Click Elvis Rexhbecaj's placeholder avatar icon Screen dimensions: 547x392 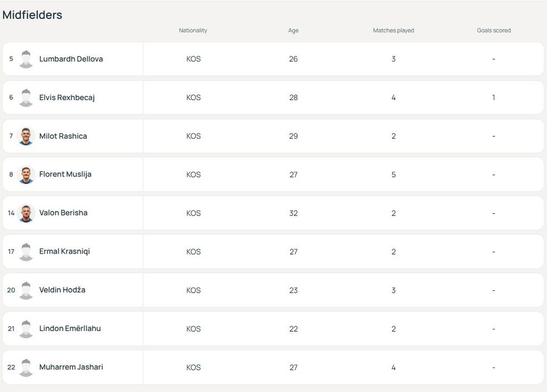[x=26, y=98]
